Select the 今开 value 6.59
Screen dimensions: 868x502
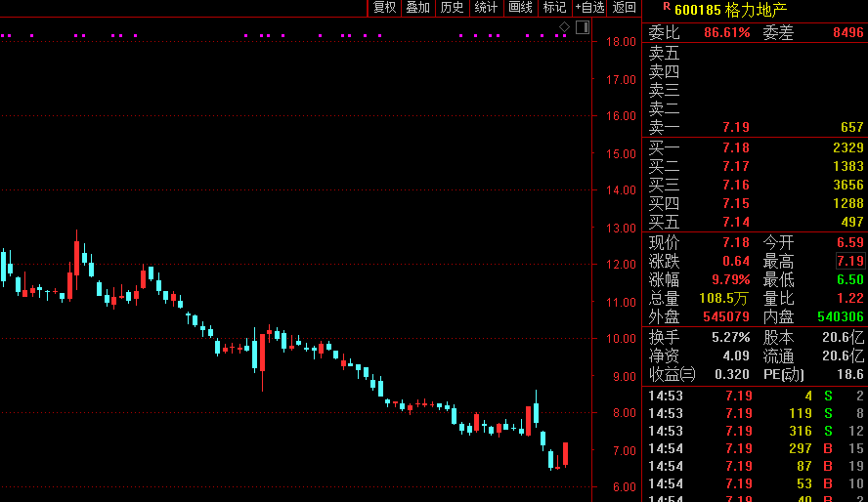[850, 243]
